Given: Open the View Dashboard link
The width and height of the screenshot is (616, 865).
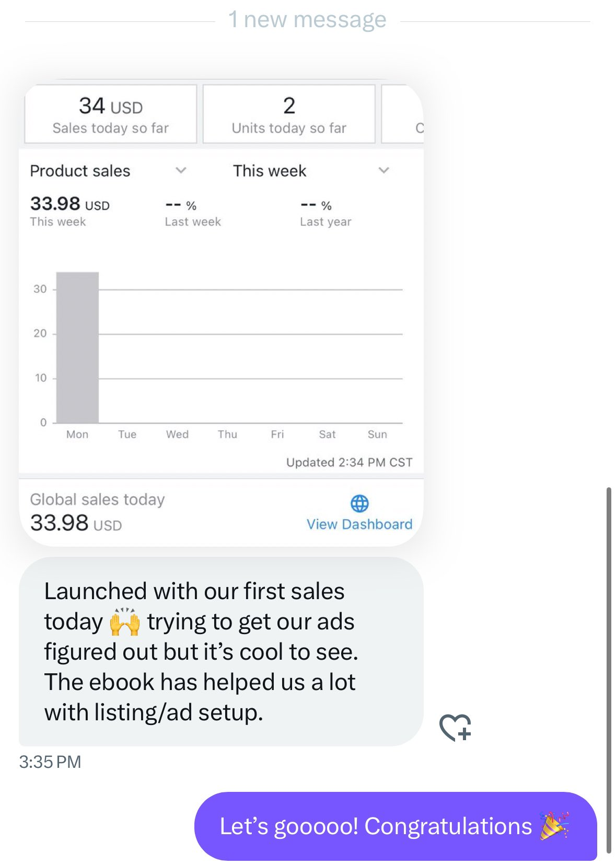Looking at the screenshot, I should point(359,524).
